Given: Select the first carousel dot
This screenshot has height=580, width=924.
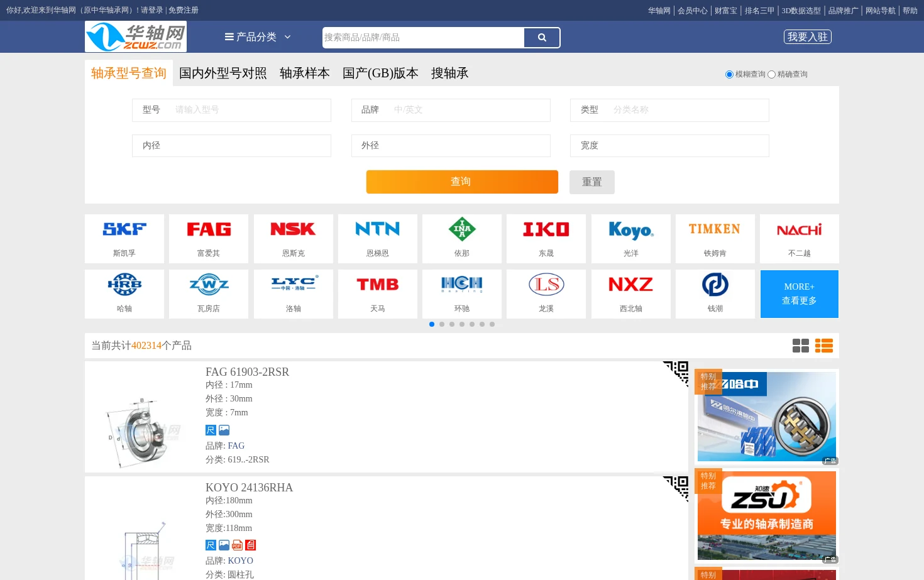Looking at the screenshot, I should coord(432,324).
